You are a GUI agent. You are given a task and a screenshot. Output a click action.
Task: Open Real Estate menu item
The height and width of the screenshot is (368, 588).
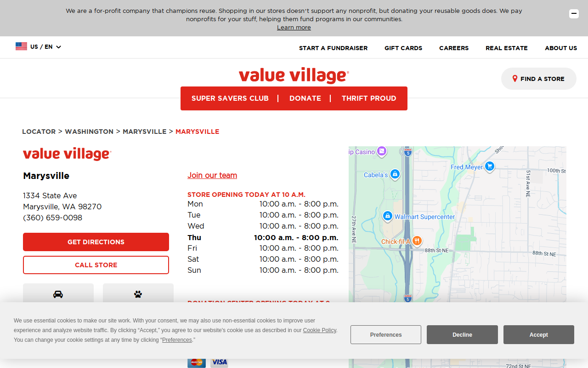point(507,48)
